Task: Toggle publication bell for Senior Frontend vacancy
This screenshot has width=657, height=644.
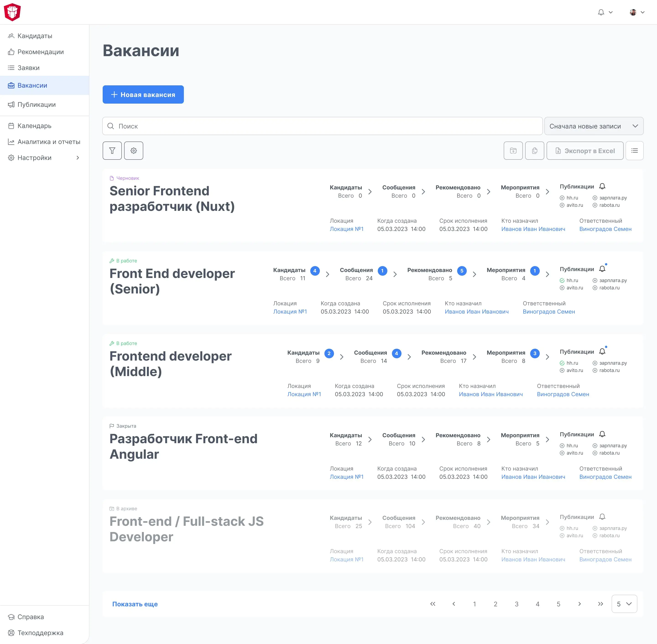Action: pos(602,186)
